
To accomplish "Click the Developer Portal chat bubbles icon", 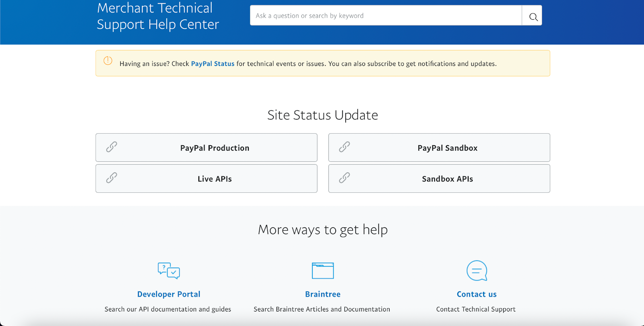I will point(169,270).
